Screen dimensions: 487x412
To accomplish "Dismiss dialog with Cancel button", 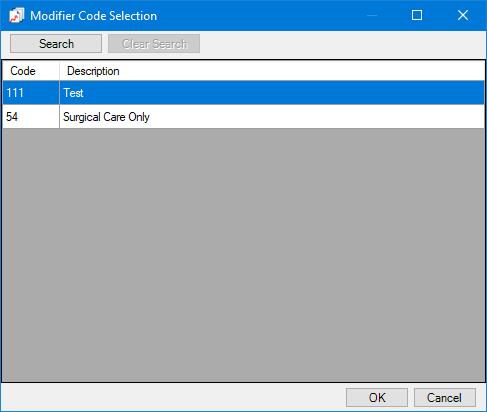I will pos(445,397).
